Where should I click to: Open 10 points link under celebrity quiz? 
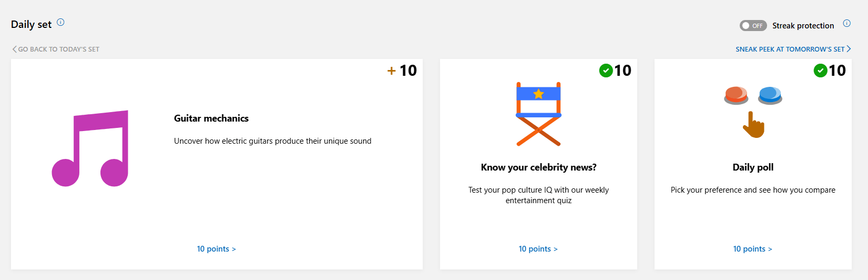(x=538, y=249)
